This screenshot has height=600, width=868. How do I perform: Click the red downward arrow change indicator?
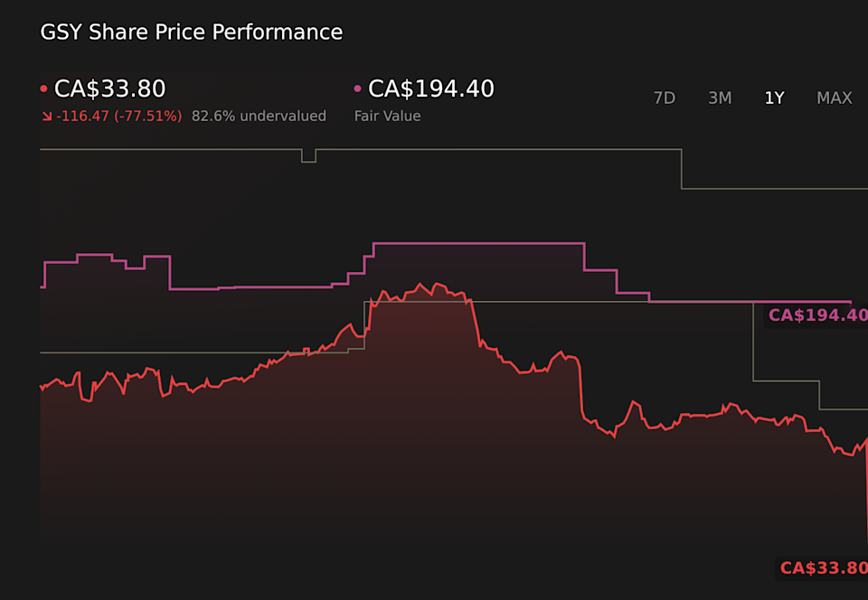46,116
